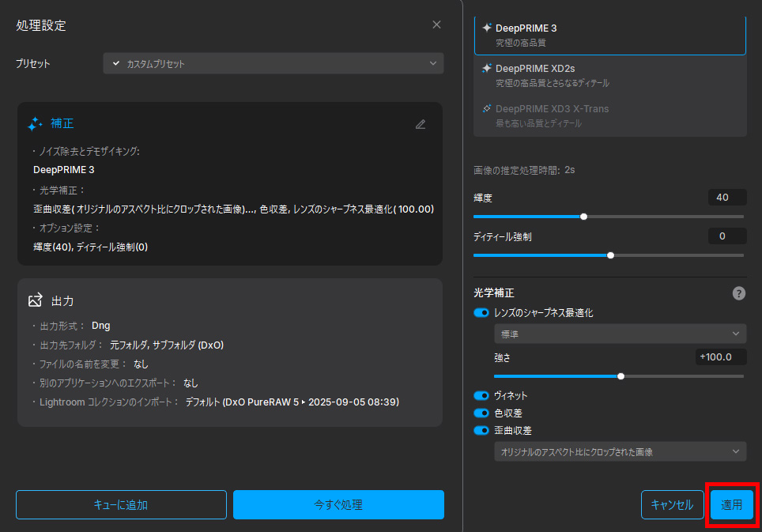
Task: Click the 今すぐ処理 button
Action: tap(338, 505)
